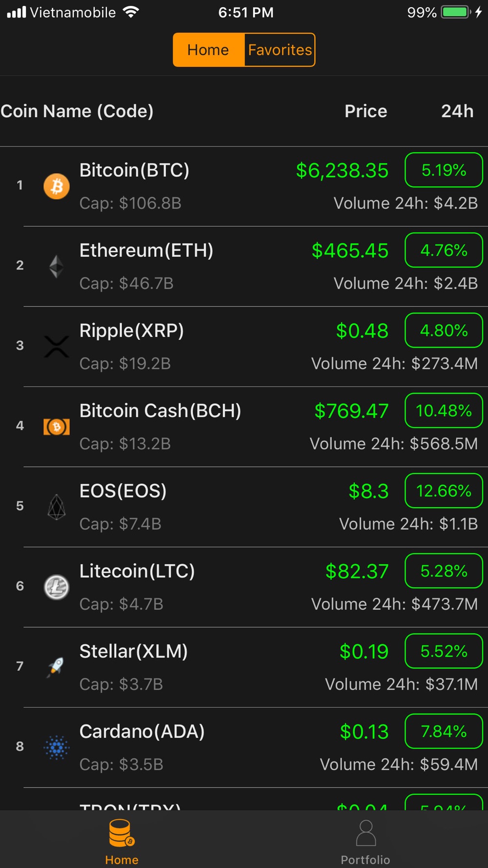This screenshot has width=488, height=868.
Task: Tap the Bitcoin Cash logo icon
Action: pyautogui.click(x=57, y=427)
